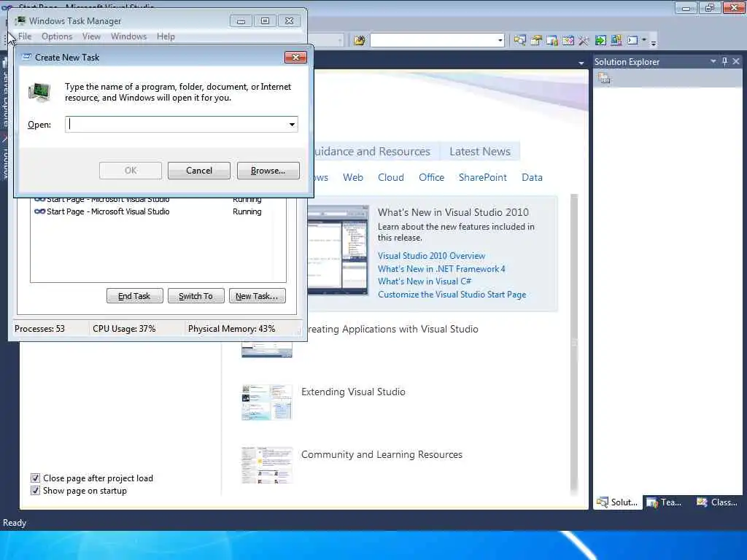The width and height of the screenshot is (747, 560).
Task: Select the 'Start Page - Microsoft Visual Studio' task row
Action: point(158,211)
